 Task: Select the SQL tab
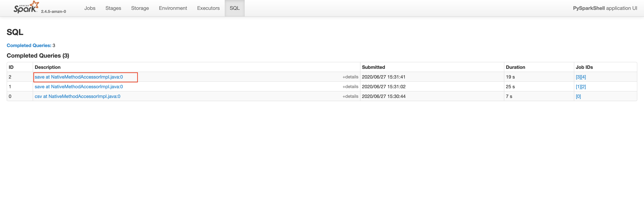tap(234, 8)
